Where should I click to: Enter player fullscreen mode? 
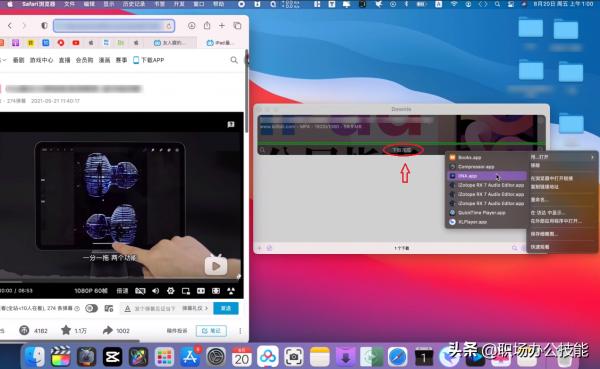[x=231, y=291]
